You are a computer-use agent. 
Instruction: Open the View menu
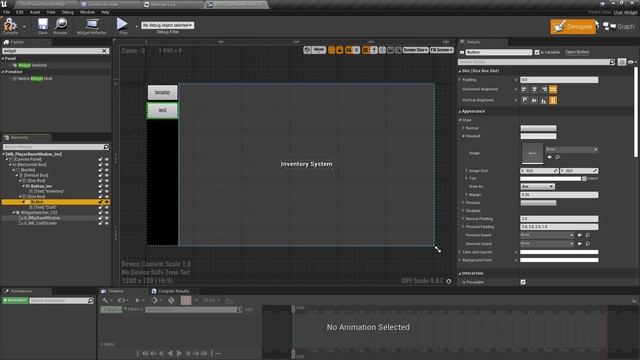click(x=51, y=12)
